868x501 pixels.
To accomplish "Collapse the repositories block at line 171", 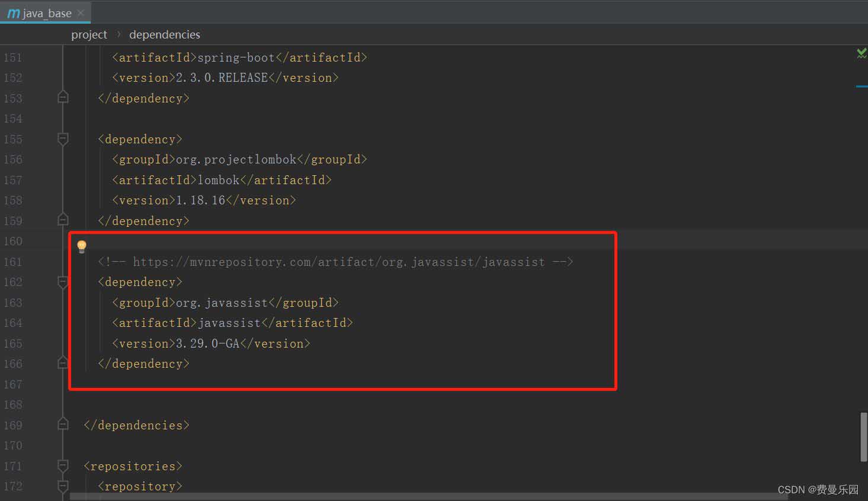I will coord(63,466).
